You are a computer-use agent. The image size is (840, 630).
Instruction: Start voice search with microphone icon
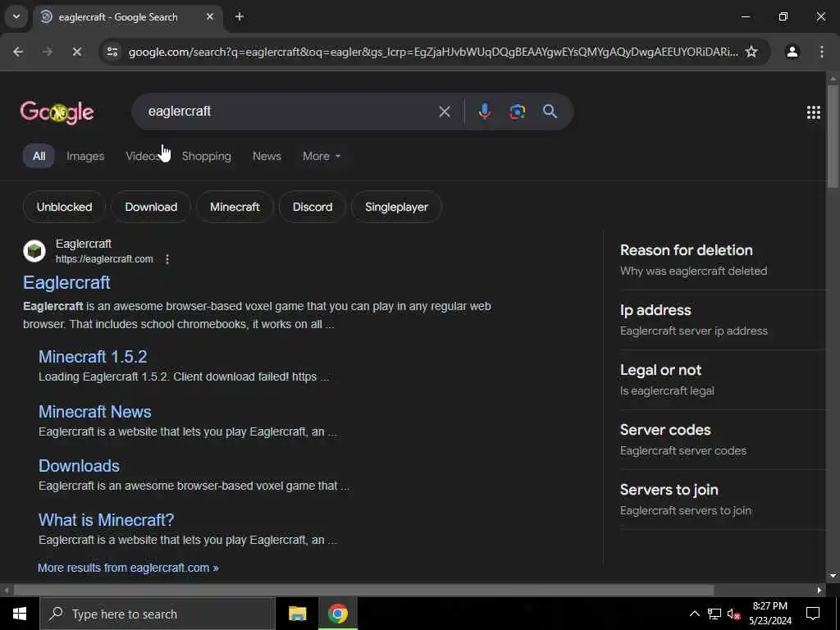tap(485, 112)
